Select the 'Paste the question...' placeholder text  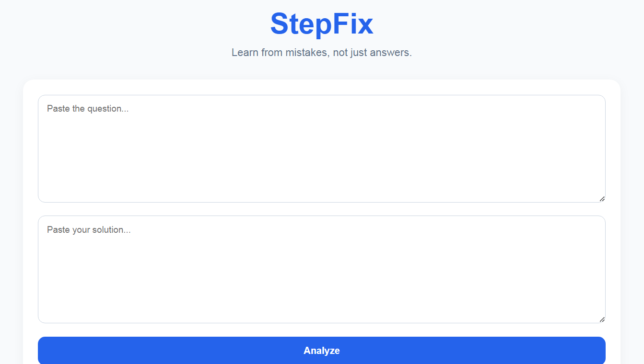coord(88,109)
